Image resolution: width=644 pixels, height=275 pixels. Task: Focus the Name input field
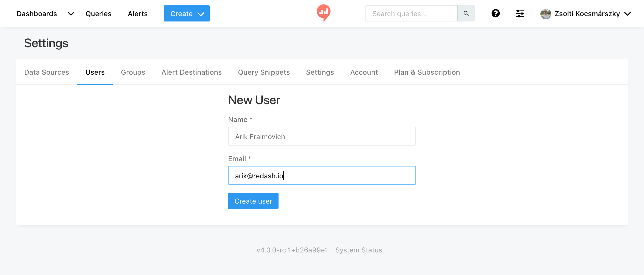pos(322,136)
